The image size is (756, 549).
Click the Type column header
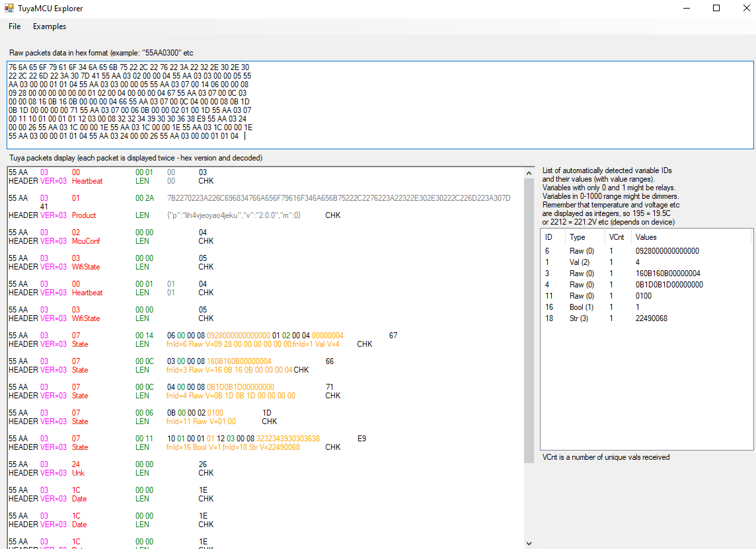pos(586,237)
